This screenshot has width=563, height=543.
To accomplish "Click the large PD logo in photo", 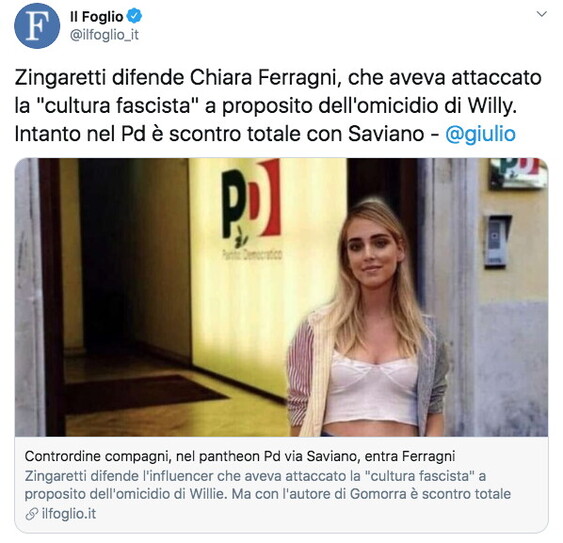I will point(251,201).
